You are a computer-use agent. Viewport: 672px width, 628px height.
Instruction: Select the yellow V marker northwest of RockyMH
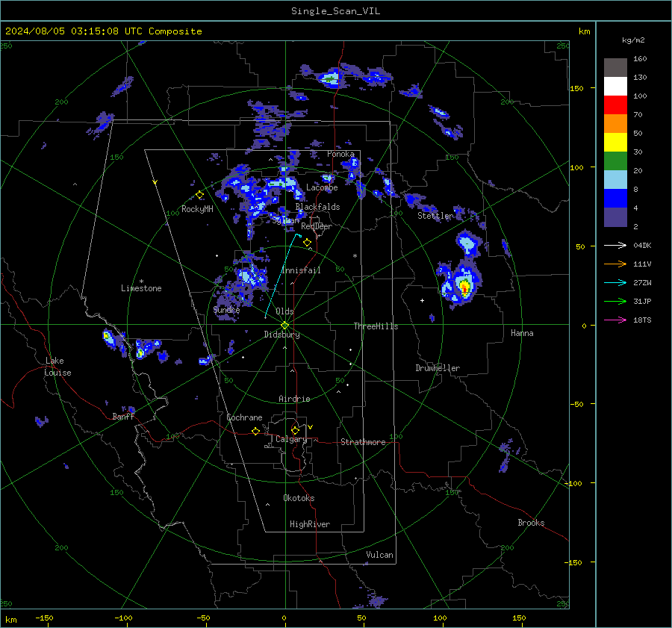155,182
